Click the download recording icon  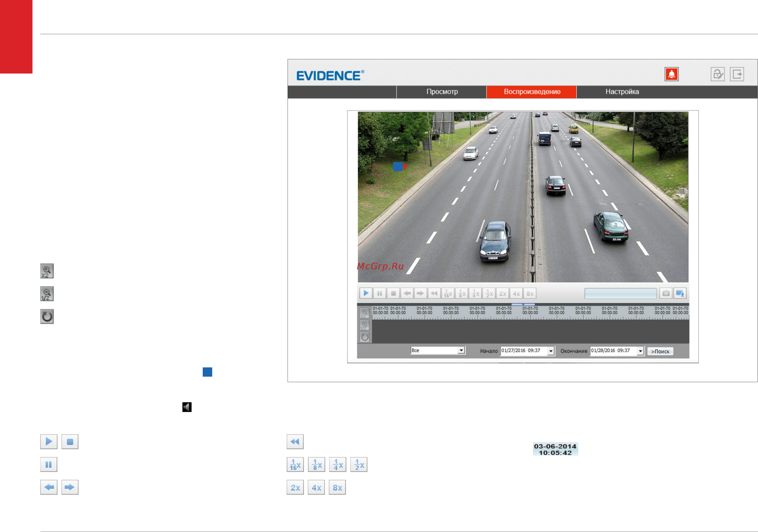pyautogui.click(x=680, y=293)
